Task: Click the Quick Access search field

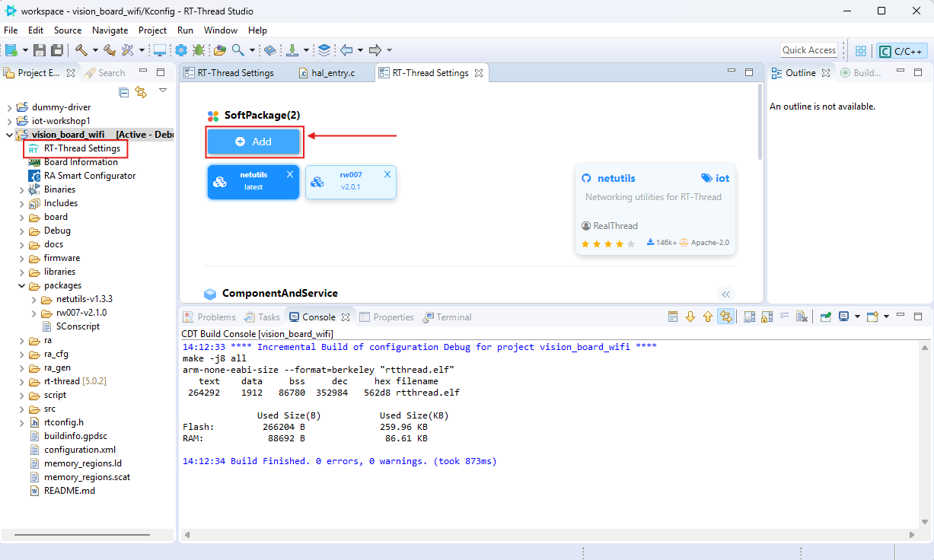Action: tap(808, 50)
